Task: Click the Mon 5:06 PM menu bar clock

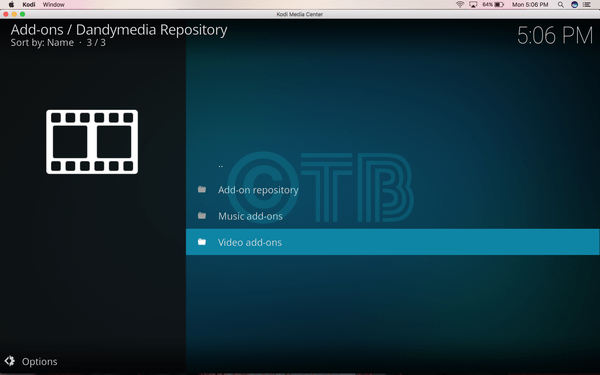Action: pyautogui.click(x=530, y=5)
